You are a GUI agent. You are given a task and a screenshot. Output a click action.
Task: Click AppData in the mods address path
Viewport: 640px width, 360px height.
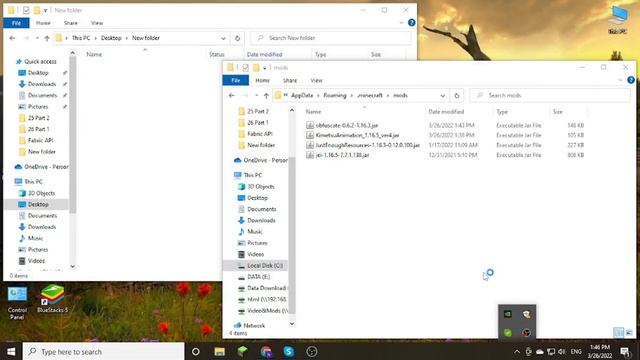tap(302, 96)
